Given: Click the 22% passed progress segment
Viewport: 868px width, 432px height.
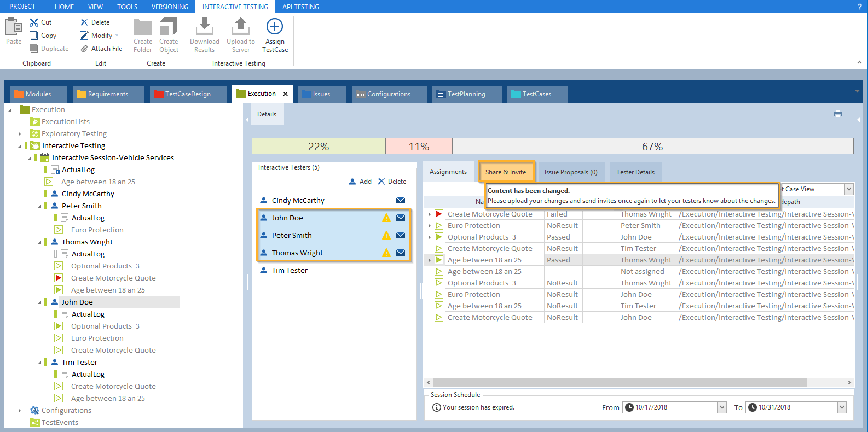Looking at the screenshot, I should tap(319, 147).
